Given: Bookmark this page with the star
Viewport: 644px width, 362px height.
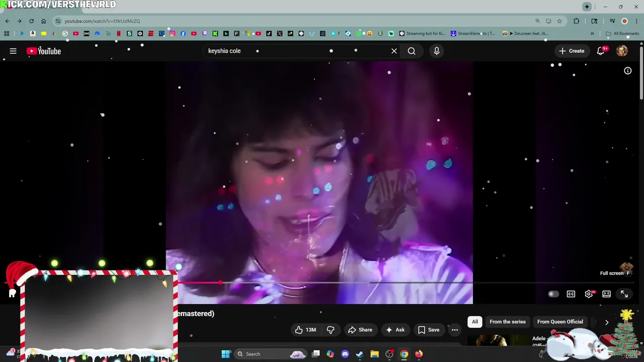Looking at the screenshot, I should 559,21.
